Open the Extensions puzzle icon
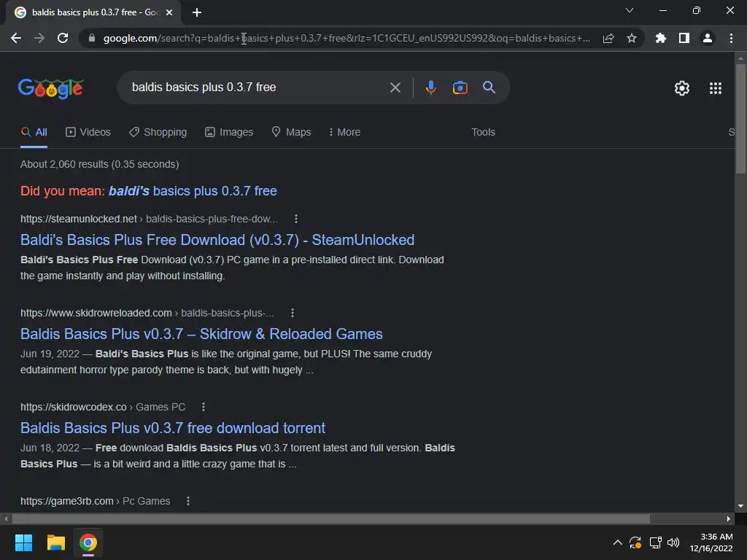 661,38
